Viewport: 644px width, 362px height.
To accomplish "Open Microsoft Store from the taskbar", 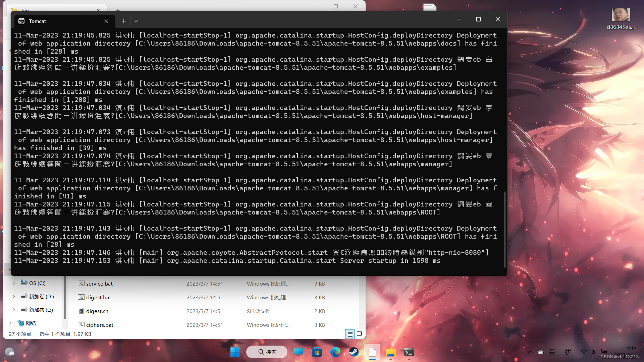I will tap(317, 352).
